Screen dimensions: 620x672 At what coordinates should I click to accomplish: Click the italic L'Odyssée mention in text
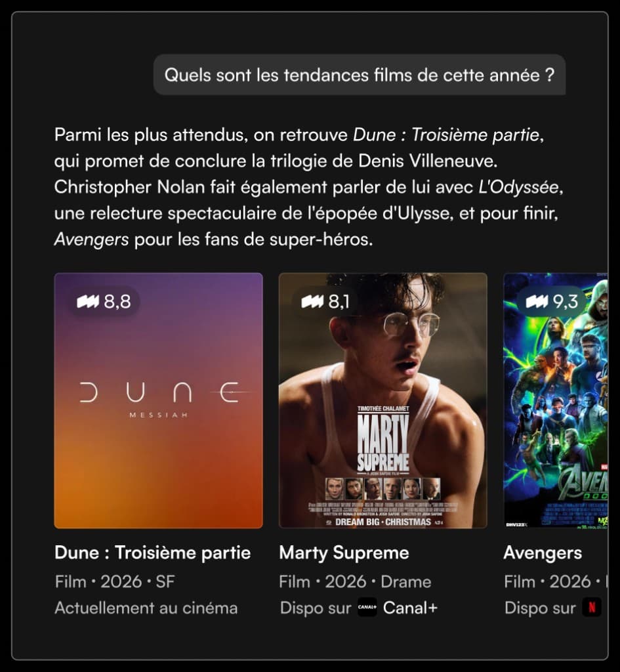(x=518, y=187)
